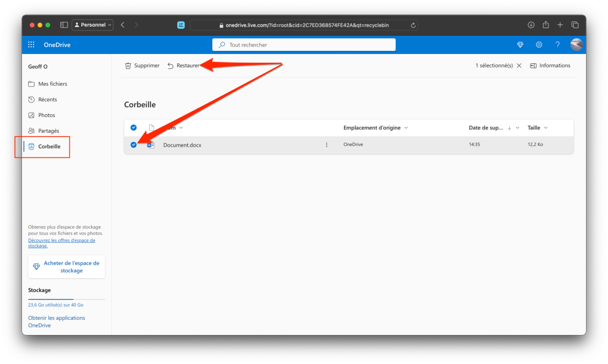This screenshot has width=608, height=364.
Task: Click Acheter de l'espace de stockage button
Action: pos(67,267)
